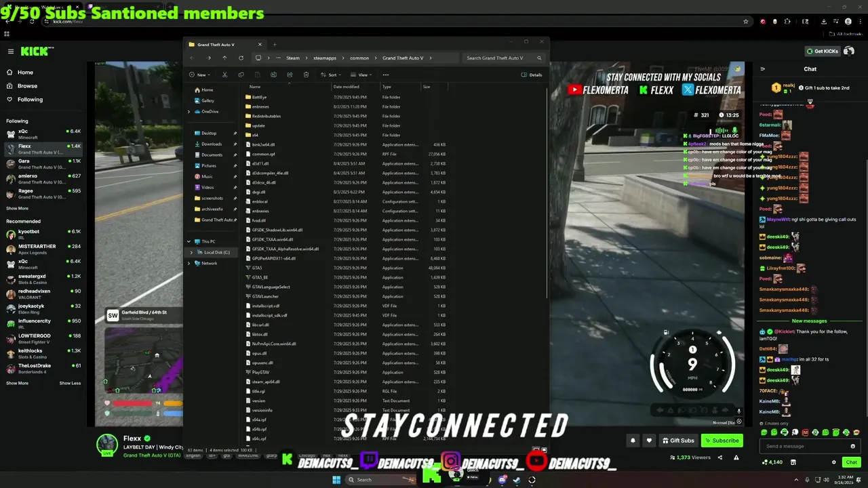868x488 pixels.
Task: Click the Up arrow in File Explorer navigation
Action: [x=224, y=58]
